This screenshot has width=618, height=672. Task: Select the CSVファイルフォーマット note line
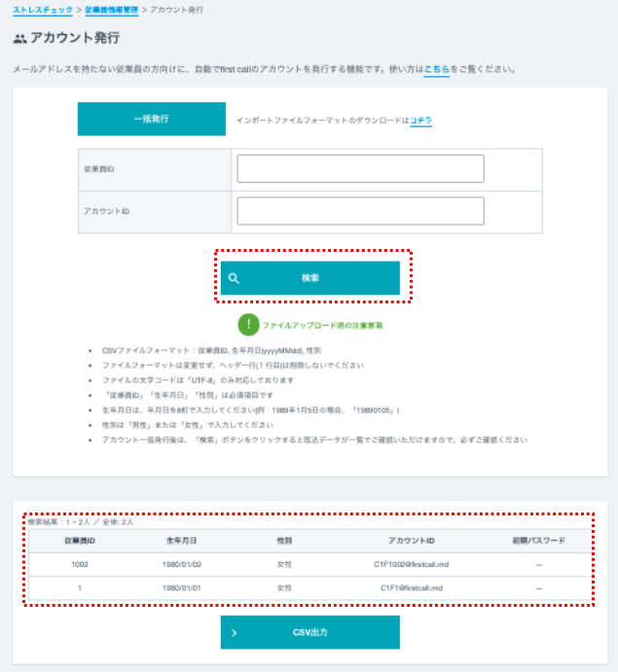click(x=211, y=350)
